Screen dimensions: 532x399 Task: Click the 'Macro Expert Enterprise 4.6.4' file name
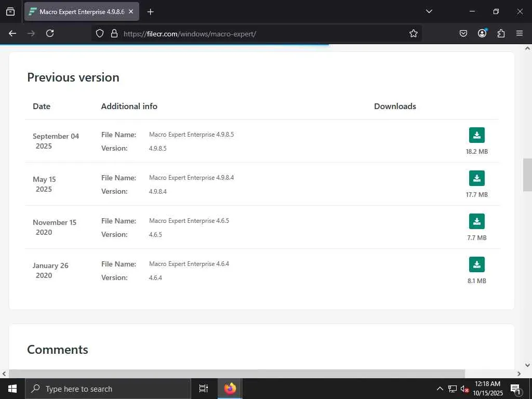click(189, 263)
